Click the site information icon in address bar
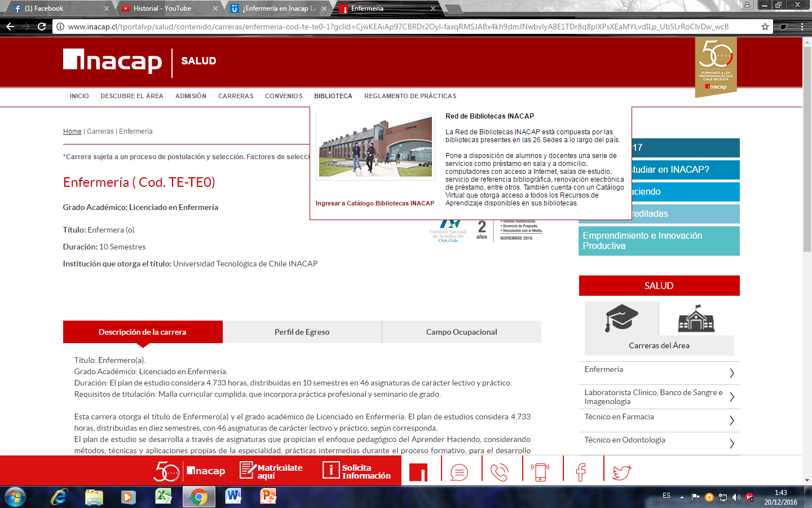 (60, 27)
